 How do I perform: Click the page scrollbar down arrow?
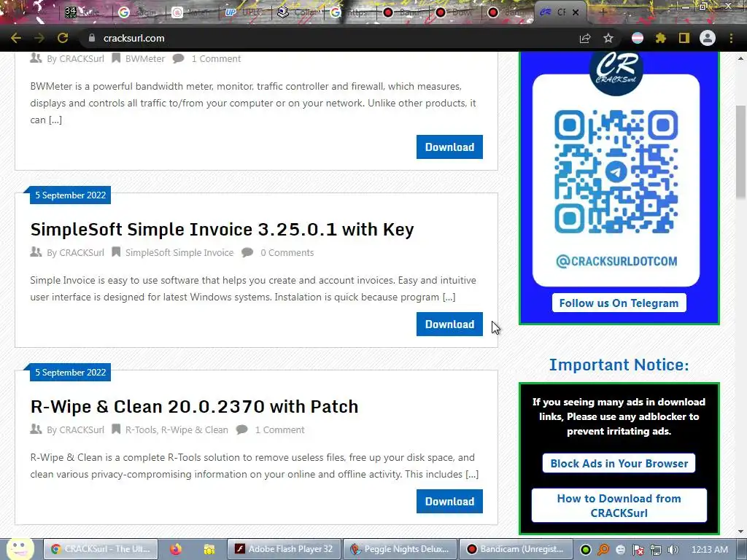click(x=740, y=532)
